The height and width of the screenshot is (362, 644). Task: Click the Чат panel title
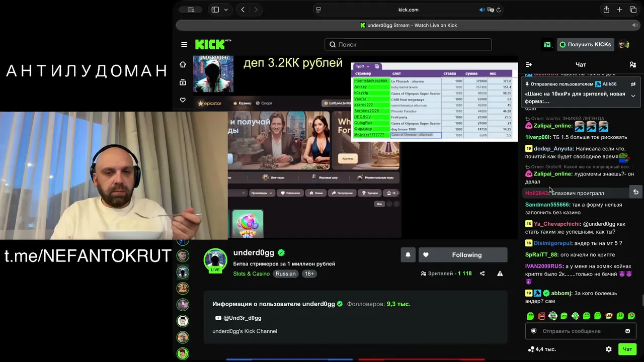pos(581,64)
